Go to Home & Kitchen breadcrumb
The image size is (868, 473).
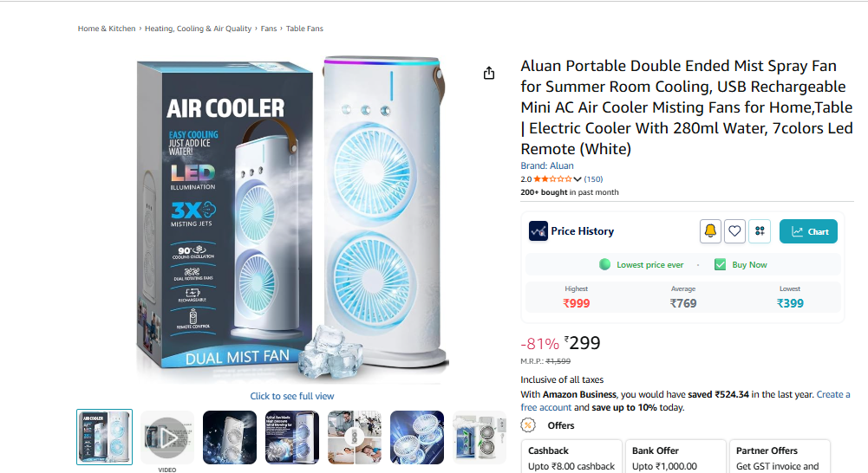(x=107, y=29)
